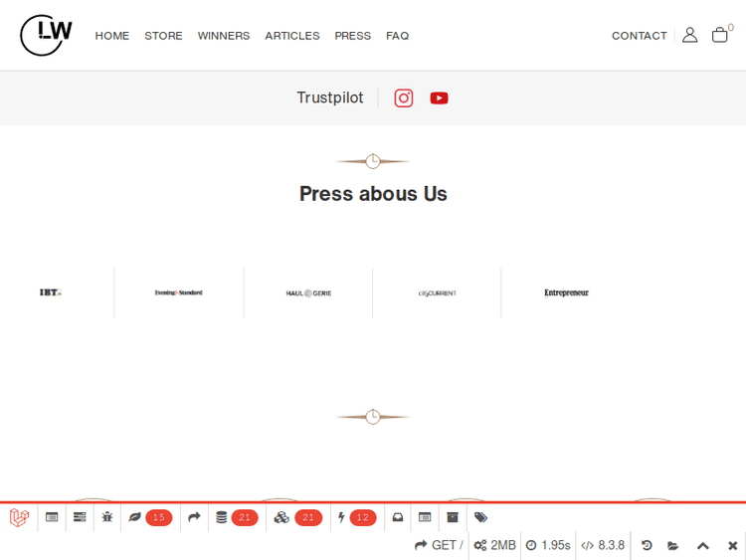Open the Instagram profile icon
Viewport: 746px width, 560px height.
click(x=403, y=97)
